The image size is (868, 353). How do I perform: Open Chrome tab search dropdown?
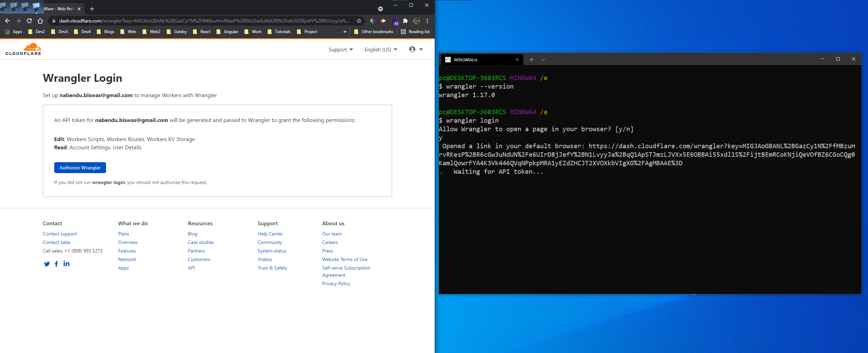pyautogui.click(x=380, y=9)
